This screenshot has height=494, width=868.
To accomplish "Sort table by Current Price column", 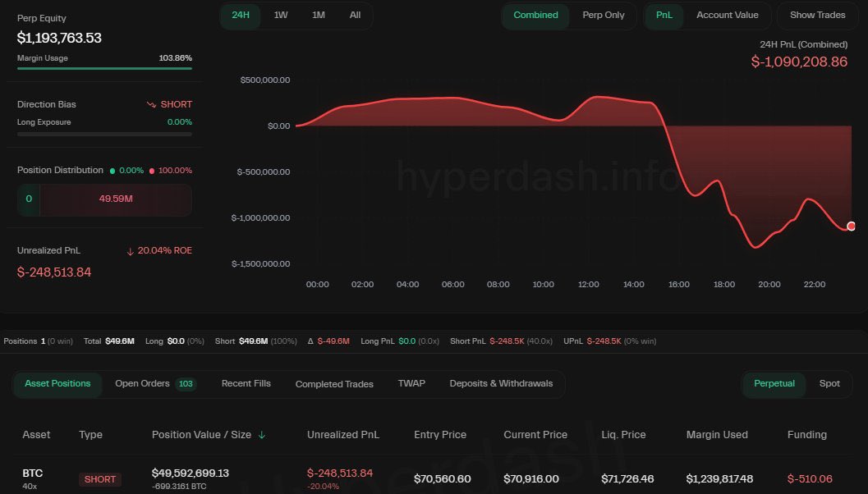I will pyautogui.click(x=535, y=435).
